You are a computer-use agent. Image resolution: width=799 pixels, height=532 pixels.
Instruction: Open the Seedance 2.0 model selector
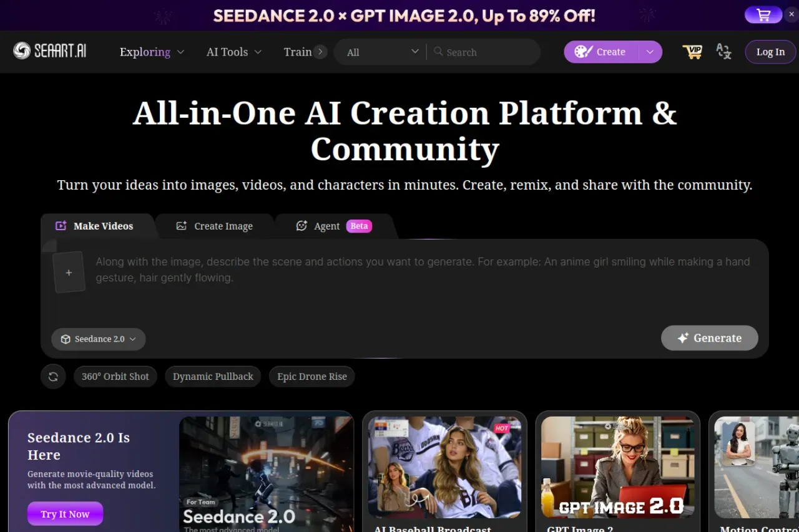[99, 339]
